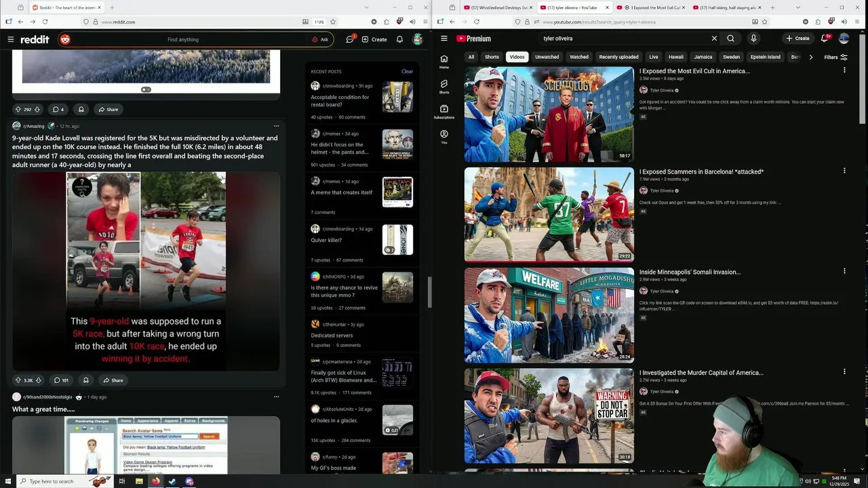
Task: Open the YouTube guide hamburger menu
Action: click(444, 39)
